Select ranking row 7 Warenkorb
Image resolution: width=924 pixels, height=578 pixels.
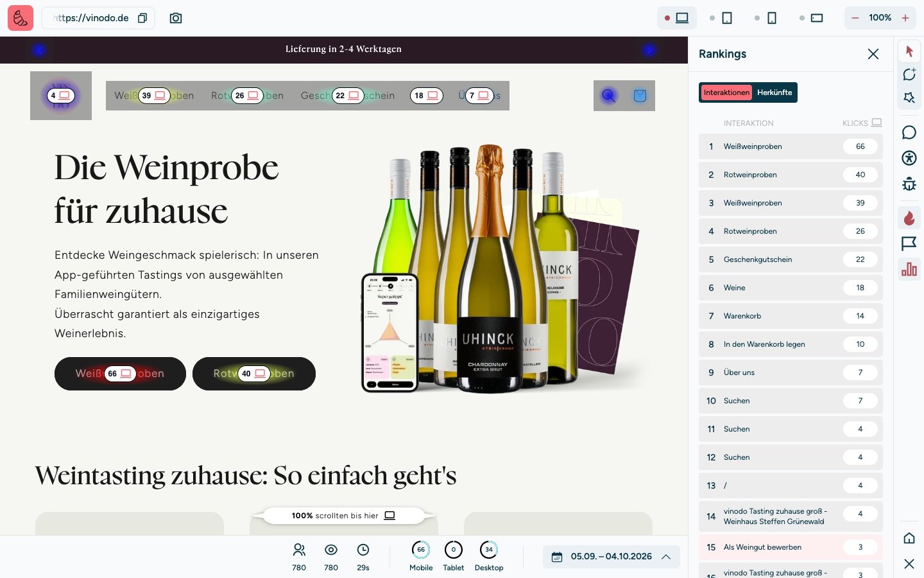click(x=791, y=316)
